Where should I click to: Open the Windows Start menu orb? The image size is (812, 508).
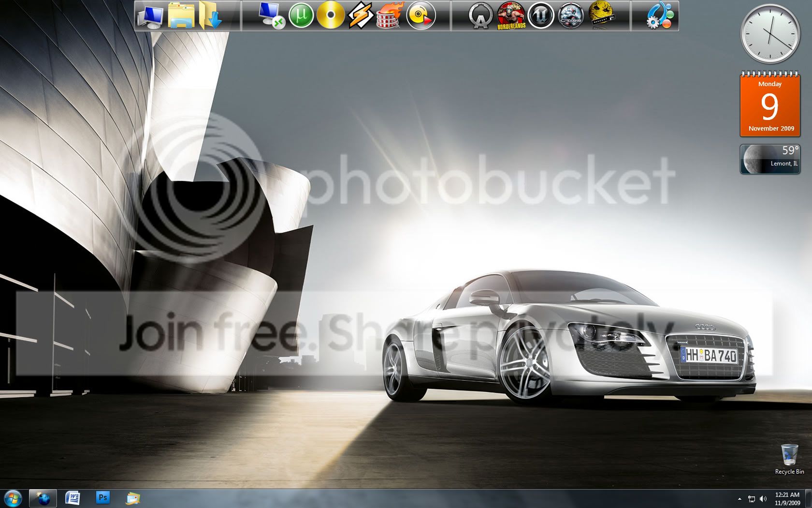tap(13, 498)
